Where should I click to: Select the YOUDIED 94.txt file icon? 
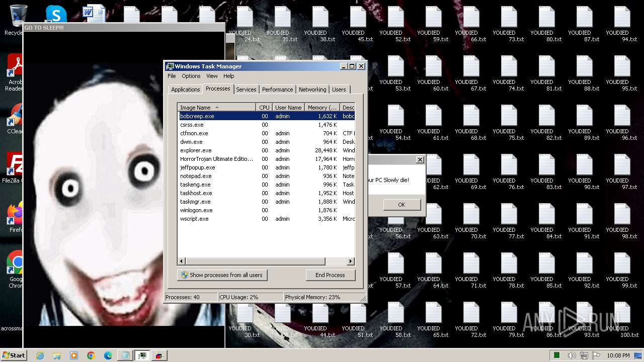622,24
